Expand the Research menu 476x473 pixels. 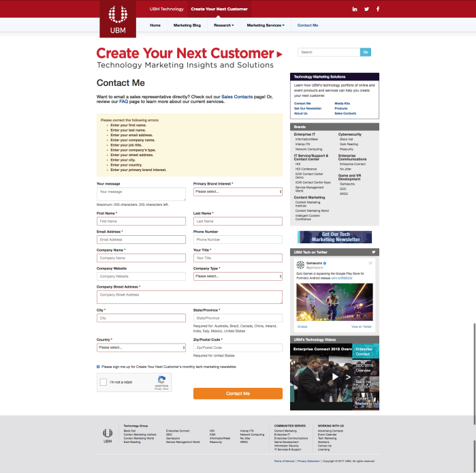click(x=223, y=25)
